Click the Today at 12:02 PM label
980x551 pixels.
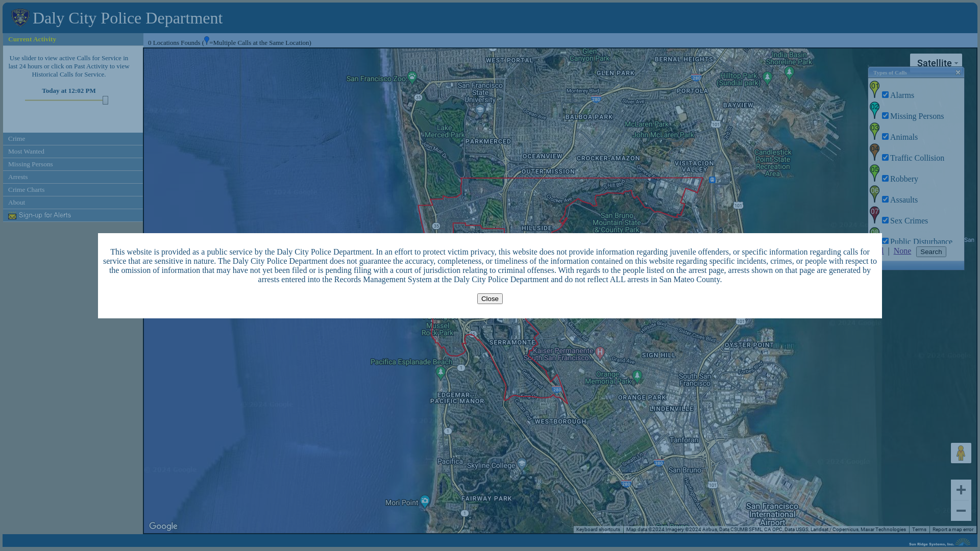click(x=69, y=91)
